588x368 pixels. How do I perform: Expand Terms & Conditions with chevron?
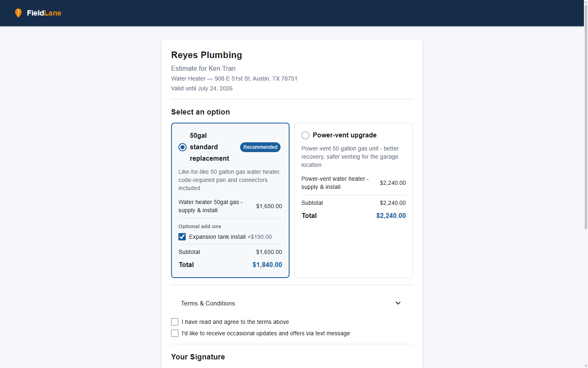398,303
